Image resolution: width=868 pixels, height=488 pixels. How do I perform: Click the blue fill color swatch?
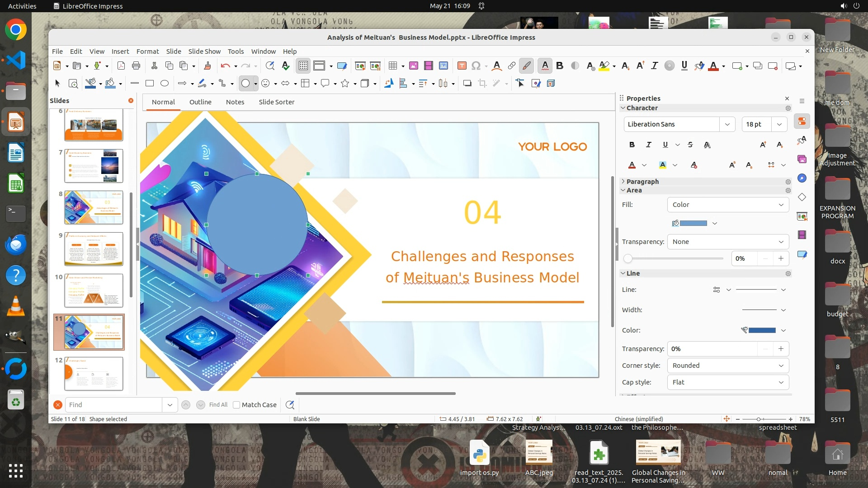[693, 223]
